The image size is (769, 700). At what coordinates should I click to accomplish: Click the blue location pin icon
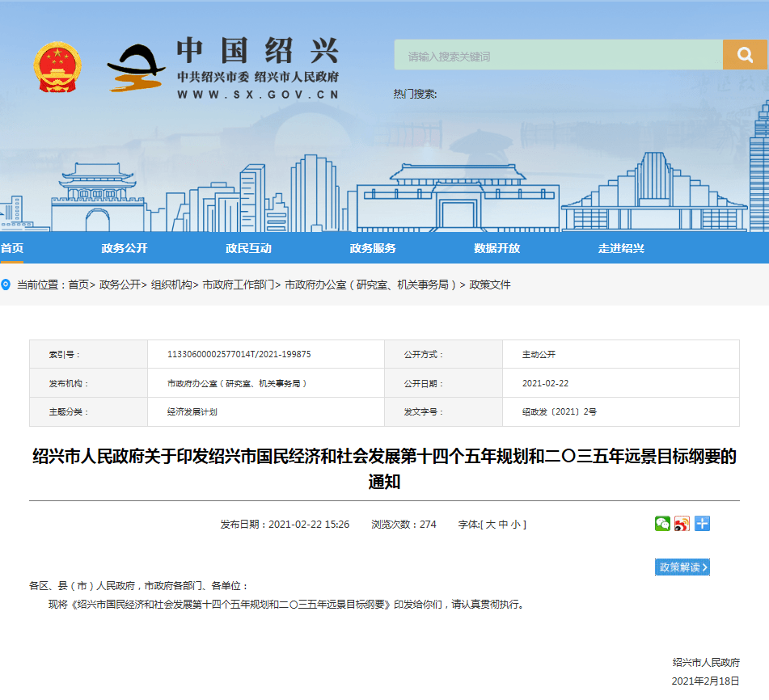point(6,285)
